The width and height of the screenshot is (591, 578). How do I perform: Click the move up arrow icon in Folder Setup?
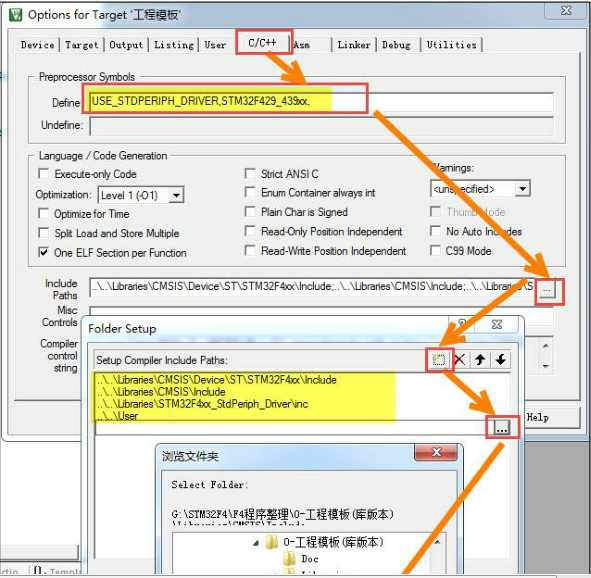coord(480,360)
